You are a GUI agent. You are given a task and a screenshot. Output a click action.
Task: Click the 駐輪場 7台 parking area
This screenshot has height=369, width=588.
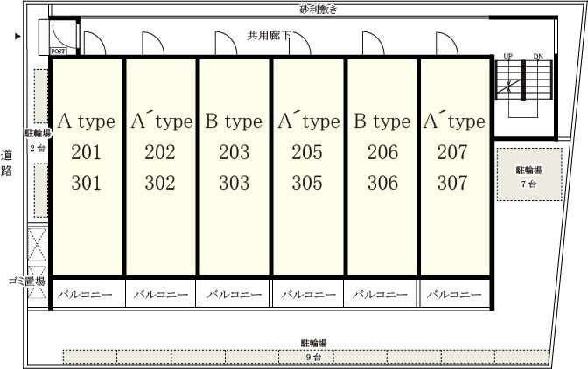pos(529,175)
